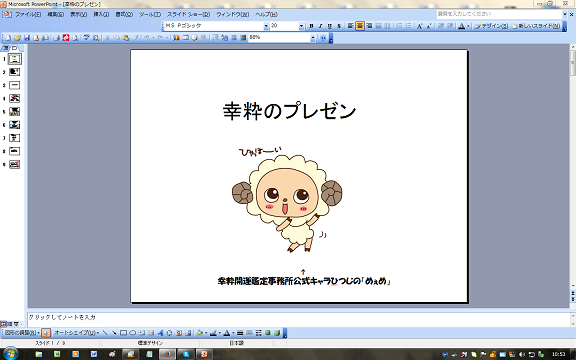Choose the line drawing tool
576x360 pixels.
(105, 333)
